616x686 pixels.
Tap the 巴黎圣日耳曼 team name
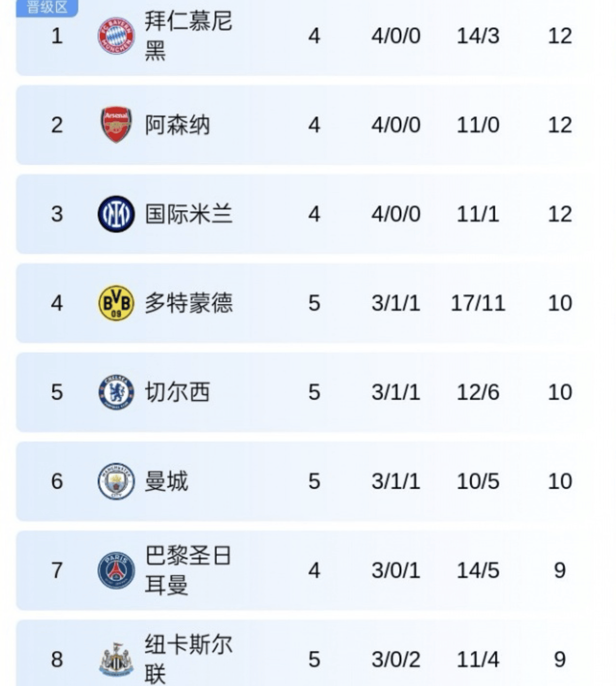(188, 570)
